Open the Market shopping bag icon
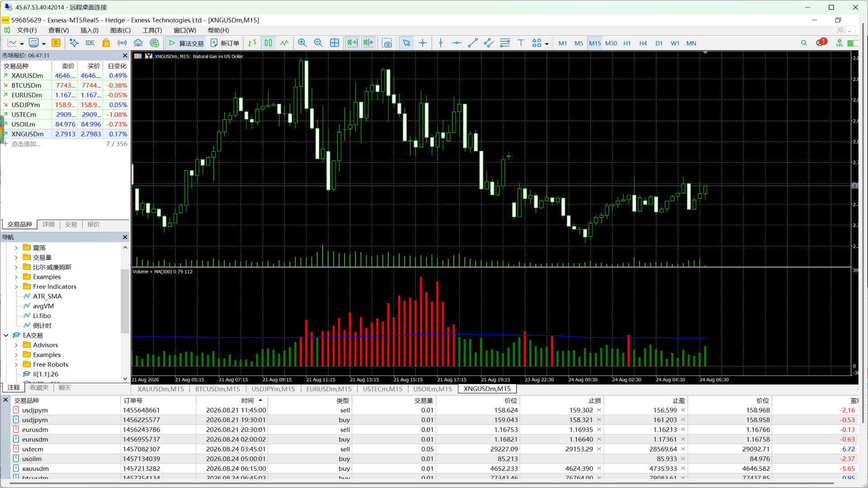Screen dimensions: 868x488 click(x=106, y=43)
